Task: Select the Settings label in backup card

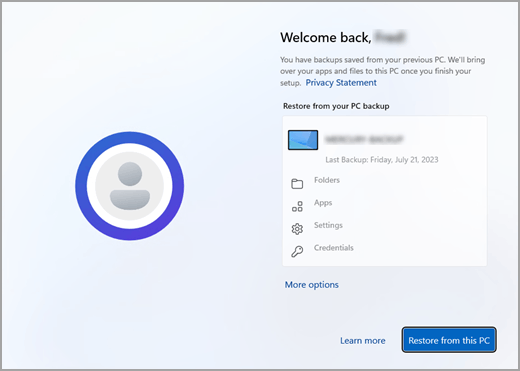Action: 328,225
